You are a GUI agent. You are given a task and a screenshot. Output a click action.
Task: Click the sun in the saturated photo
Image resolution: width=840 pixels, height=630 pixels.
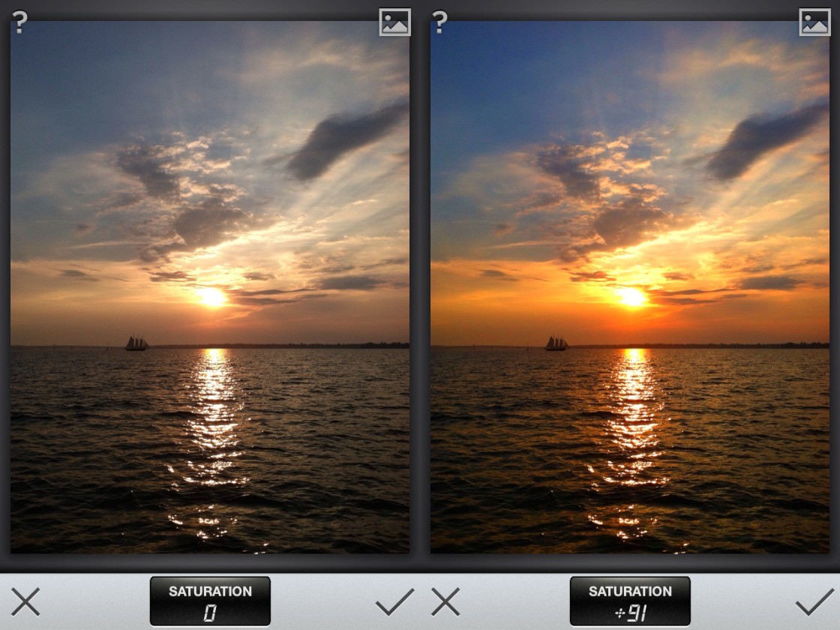(x=632, y=298)
